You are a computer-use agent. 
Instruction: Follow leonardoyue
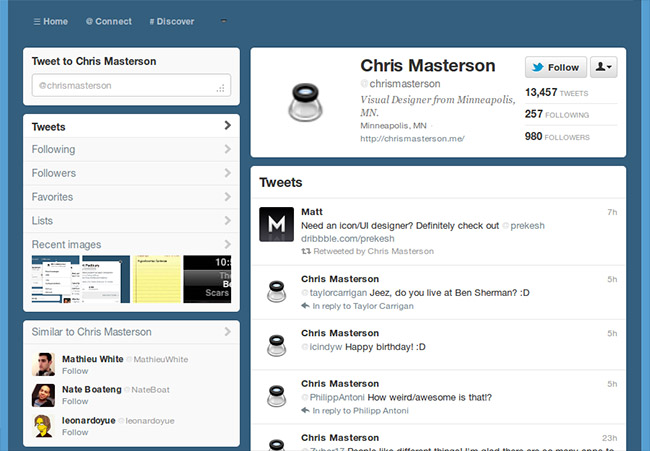[75, 432]
